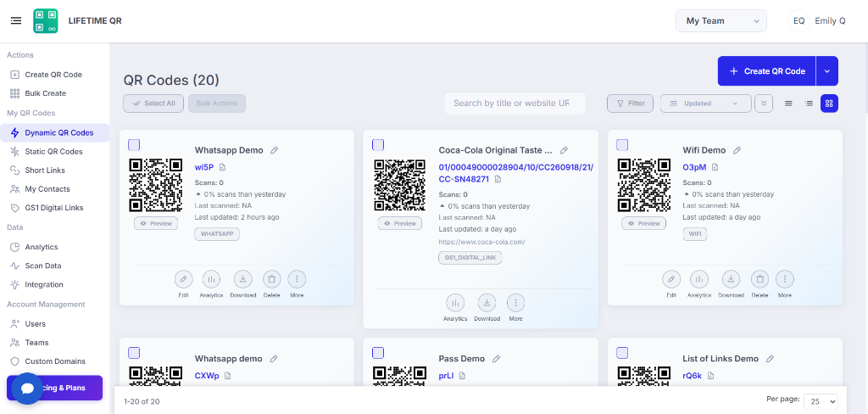
Task: Copy the Coca-Cola GS1 link
Action: point(498,179)
